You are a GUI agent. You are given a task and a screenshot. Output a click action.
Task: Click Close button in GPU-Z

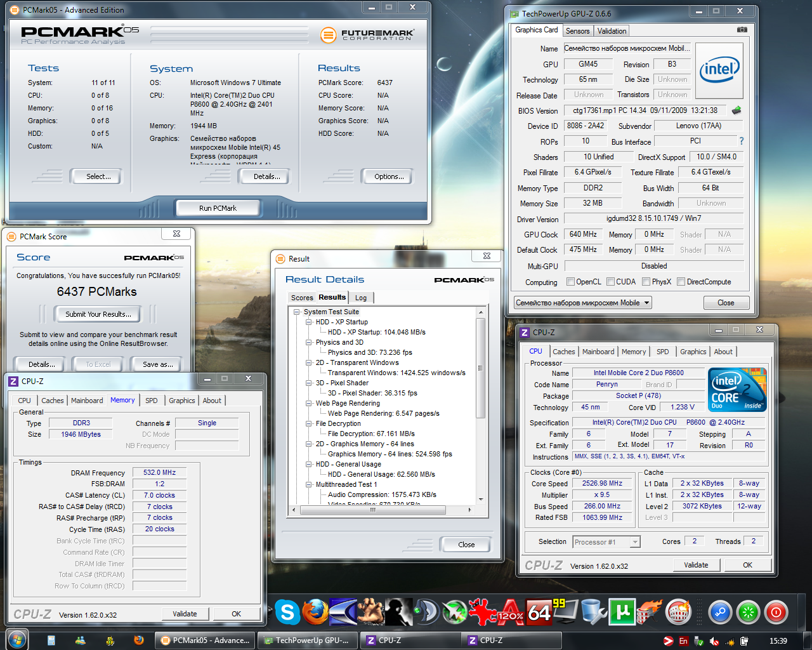726,303
